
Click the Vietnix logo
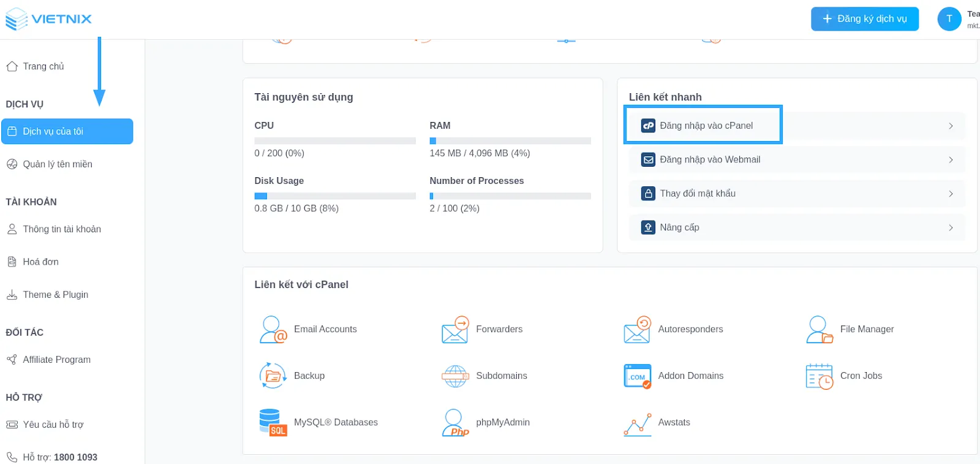tap(48, 19)
